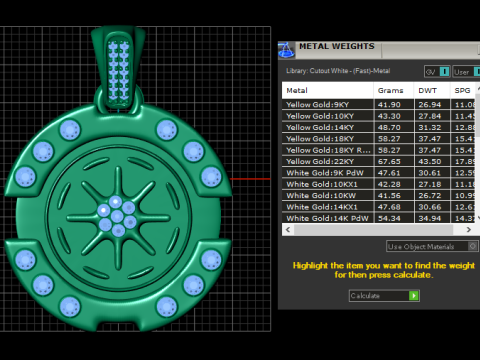This screenshot has width=480, height=360.
Task: Click the DWT column header
Action: 432,90
